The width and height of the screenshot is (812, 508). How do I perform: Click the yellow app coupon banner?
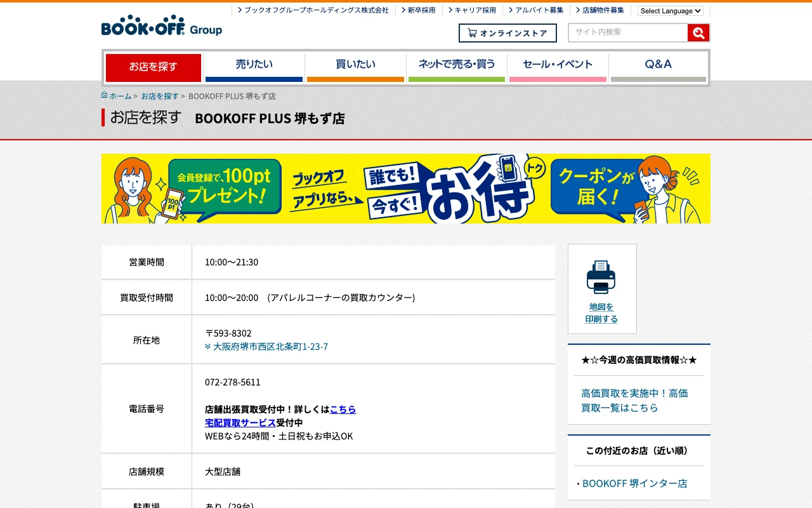click(406, 189)
